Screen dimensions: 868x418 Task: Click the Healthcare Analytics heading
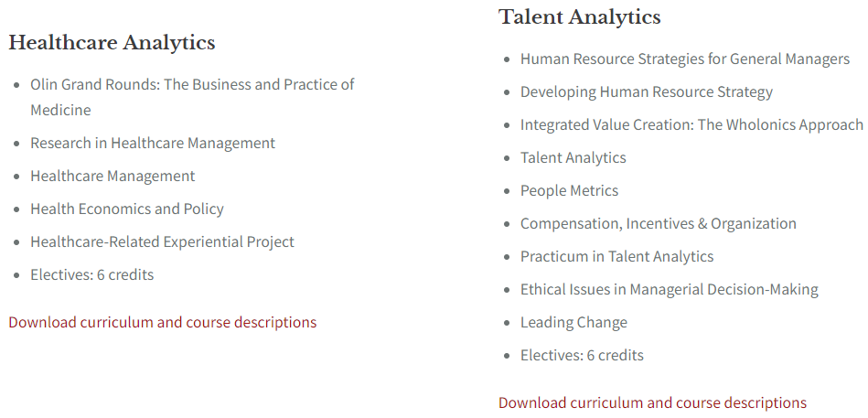click(x=112, y=43)
